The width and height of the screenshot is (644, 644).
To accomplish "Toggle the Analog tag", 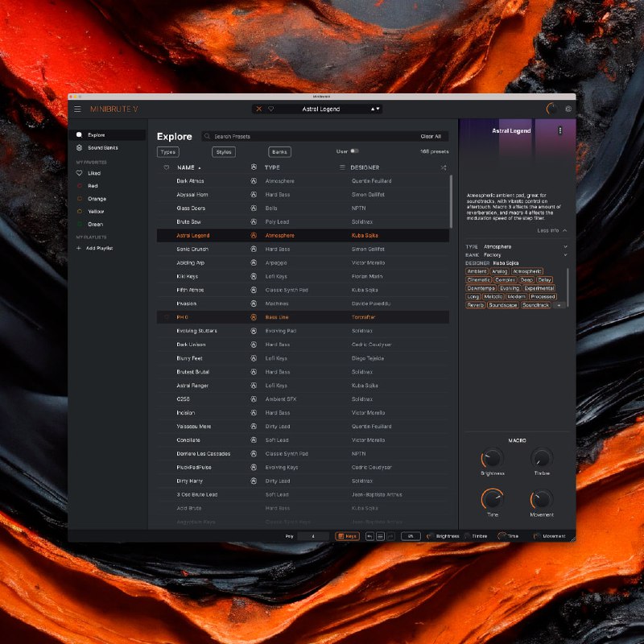I will coord(499,271).
